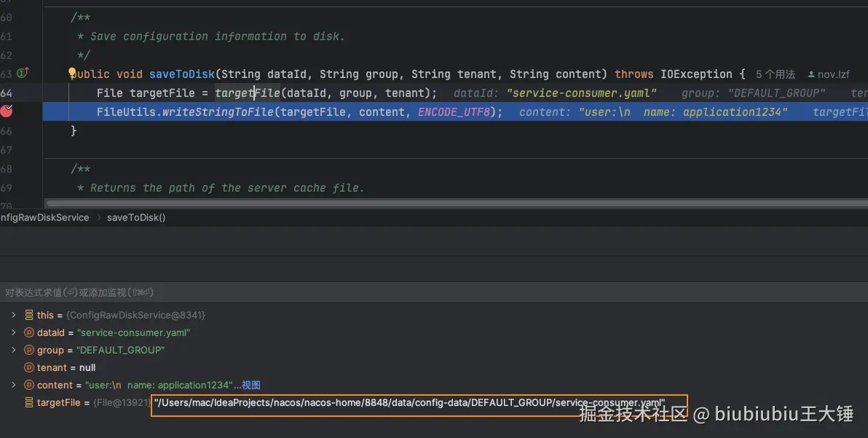Click the 'this' object icon in variables

pos(29,315)
